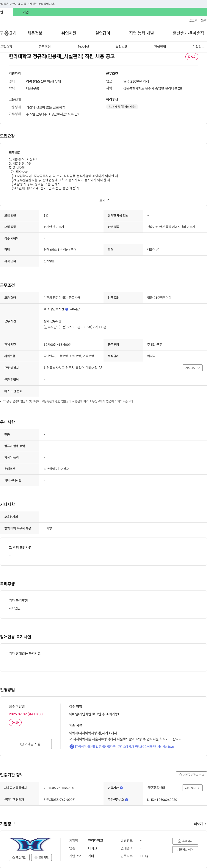Jump to the 모집요강 section tab
This screenshot has height=868, width=207.
point(6,47)
